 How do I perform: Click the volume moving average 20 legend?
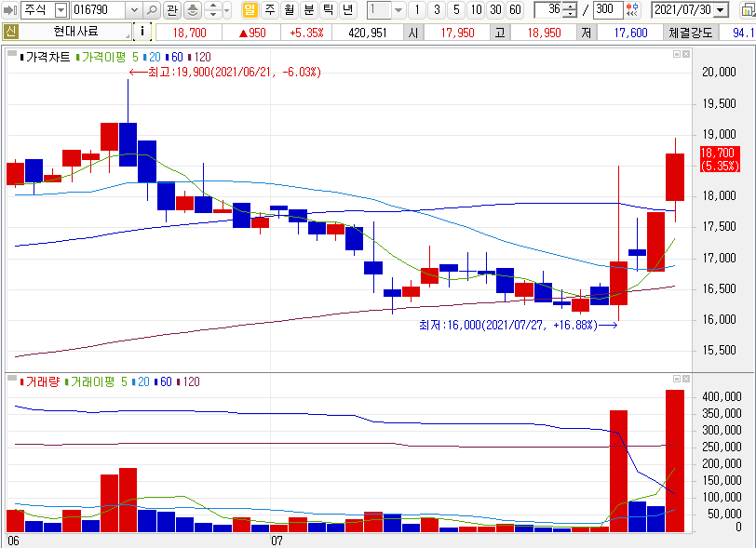pyautogui.click(x=141, y=381)
